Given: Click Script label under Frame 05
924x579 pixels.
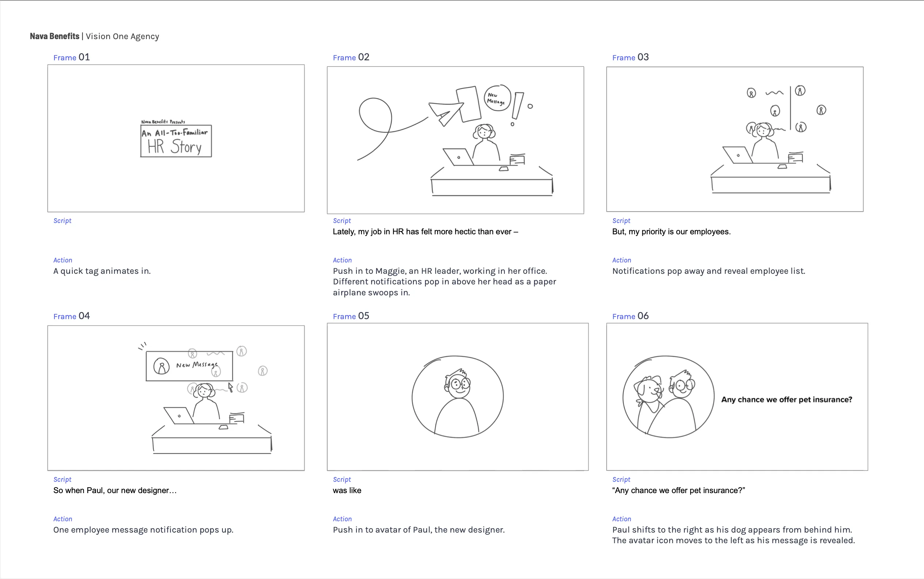Looking at the screenshot, I should pyautogui.click(x=342, y=480).
